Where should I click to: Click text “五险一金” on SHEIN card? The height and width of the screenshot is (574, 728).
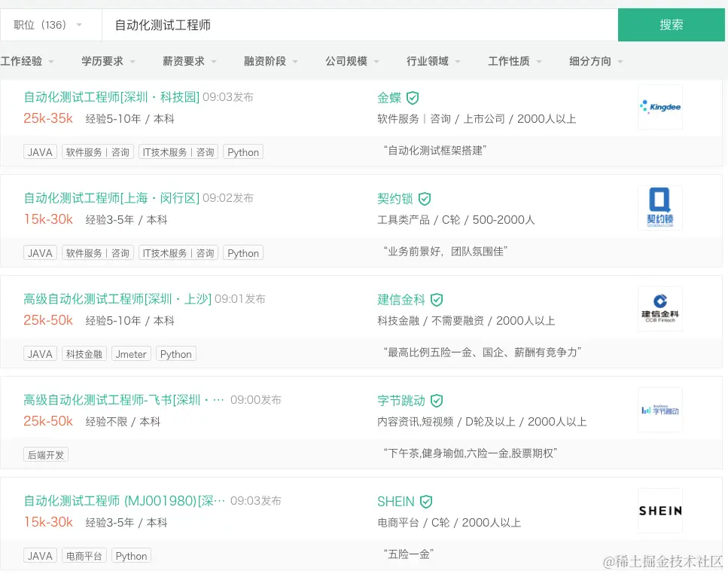pyautogui.click(x=409, y=554)
